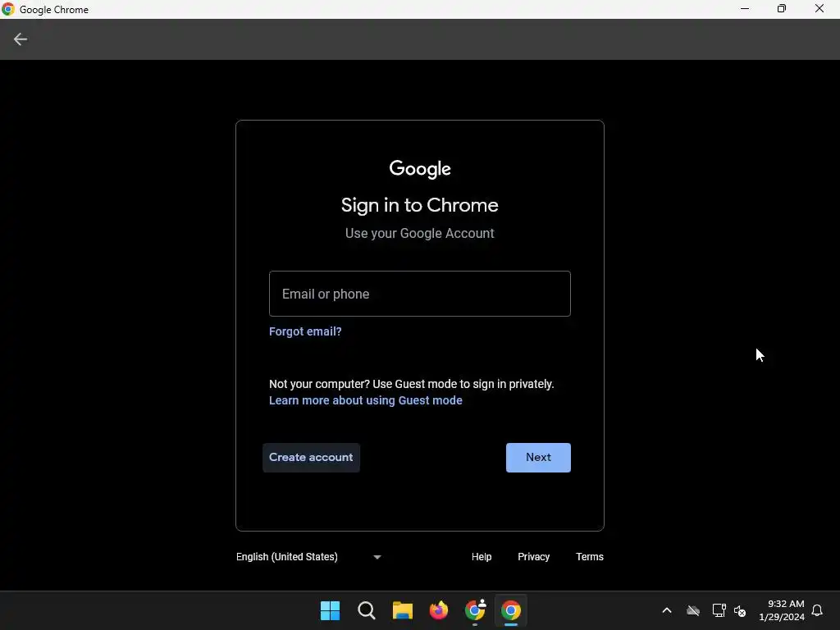The height and width of the screenshot is (630, 840).
Task: Expand the English (United States) language dropdown
Action: click(x=308, y=557)
